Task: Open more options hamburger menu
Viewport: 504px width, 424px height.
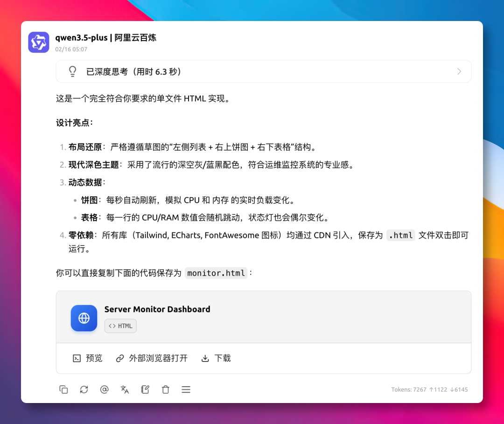Action: pos(186,389)
